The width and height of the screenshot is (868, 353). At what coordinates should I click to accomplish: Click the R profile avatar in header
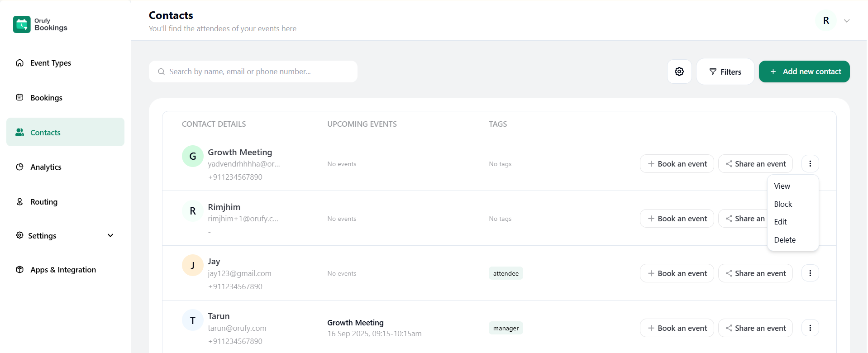[826, 21]
